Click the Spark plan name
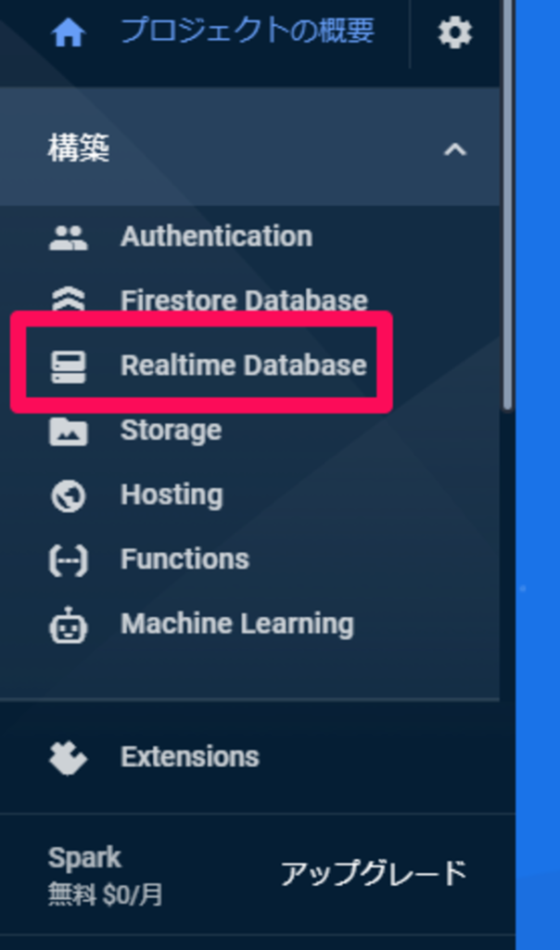 (84, 857)
